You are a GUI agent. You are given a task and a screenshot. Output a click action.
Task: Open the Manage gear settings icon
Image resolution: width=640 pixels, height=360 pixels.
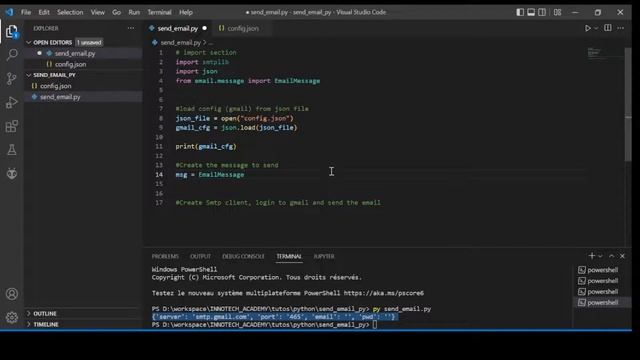pyautogui.click(x=12, y=317)
